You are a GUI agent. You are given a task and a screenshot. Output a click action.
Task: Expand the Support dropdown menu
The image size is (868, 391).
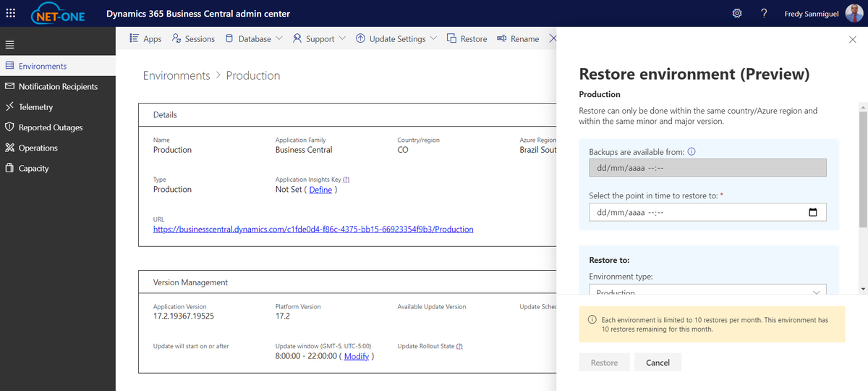[319, 38]
